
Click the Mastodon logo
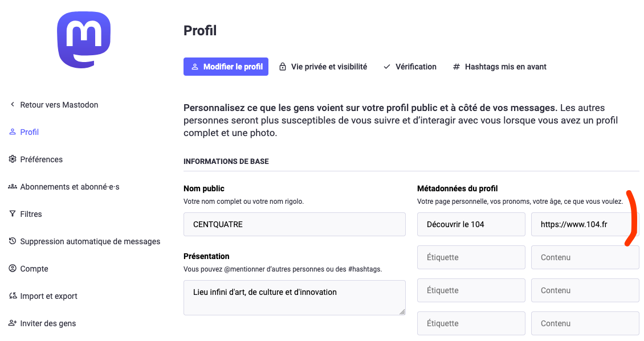(84, 40)
